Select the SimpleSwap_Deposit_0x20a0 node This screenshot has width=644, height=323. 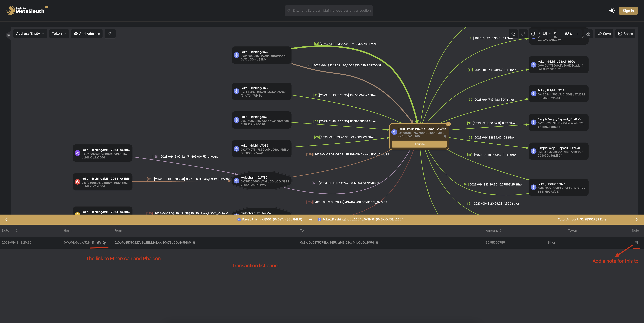click(559, 123)
